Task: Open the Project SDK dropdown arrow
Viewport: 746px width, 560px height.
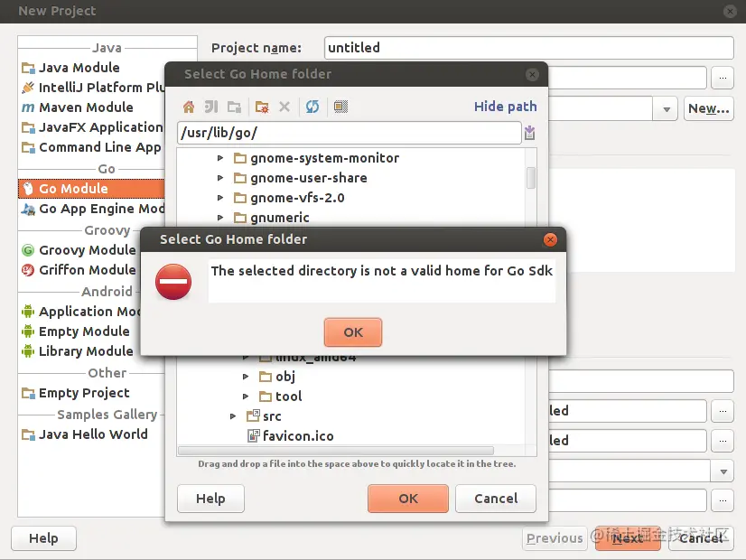Action: [667, 109]
